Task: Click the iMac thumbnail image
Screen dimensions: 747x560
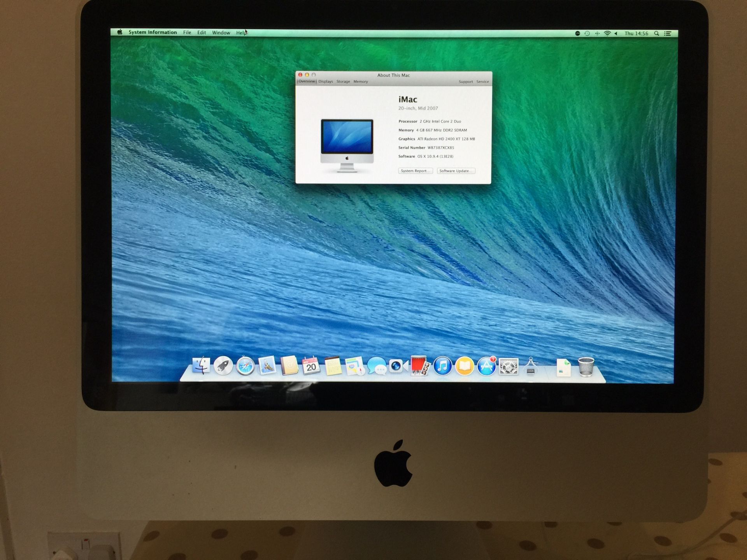Action: [x=347, y=145]
